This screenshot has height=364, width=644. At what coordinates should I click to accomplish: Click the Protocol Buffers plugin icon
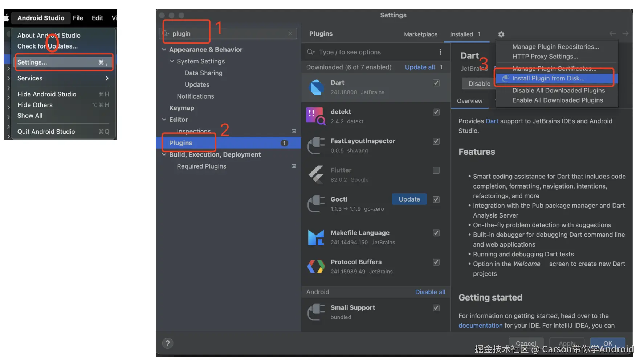click(316, 266)
